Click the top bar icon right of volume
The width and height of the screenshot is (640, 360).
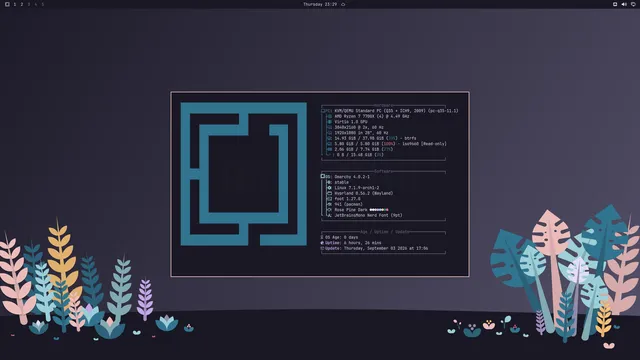(x=633, y=4)
